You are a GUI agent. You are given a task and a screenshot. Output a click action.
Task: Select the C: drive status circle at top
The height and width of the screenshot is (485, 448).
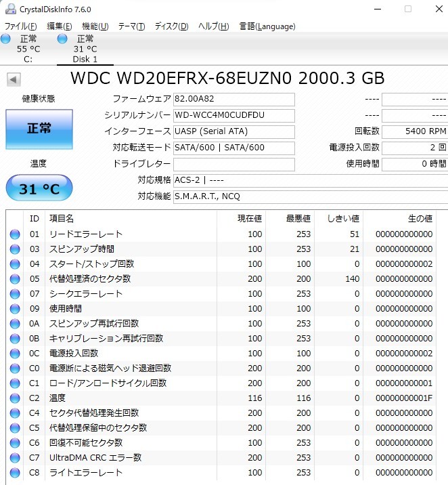5,39
